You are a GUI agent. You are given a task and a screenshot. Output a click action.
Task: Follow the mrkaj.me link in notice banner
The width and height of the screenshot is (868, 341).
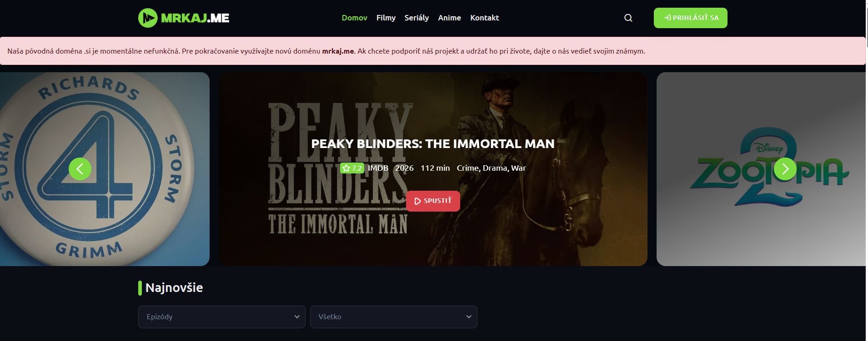(x=338, y=51)
